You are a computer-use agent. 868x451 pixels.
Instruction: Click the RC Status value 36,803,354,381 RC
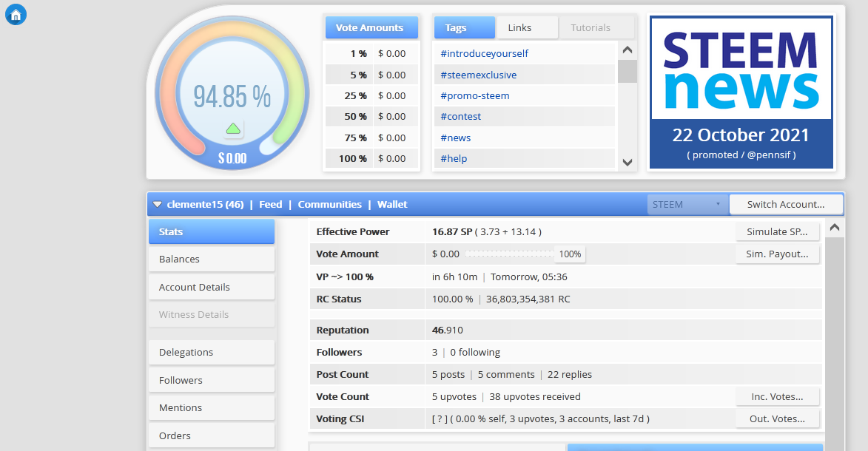coord(528,299)
